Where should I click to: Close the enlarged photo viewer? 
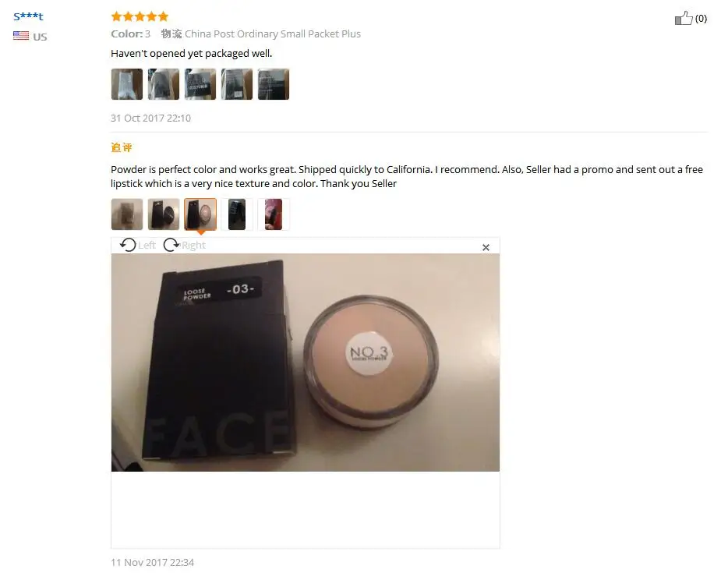tap(486, 247)
